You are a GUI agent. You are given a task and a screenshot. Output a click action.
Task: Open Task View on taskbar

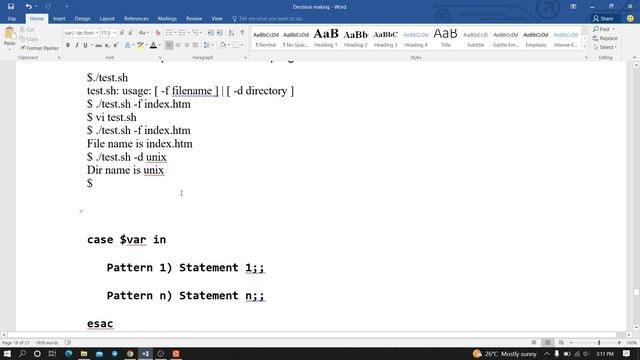52,353
